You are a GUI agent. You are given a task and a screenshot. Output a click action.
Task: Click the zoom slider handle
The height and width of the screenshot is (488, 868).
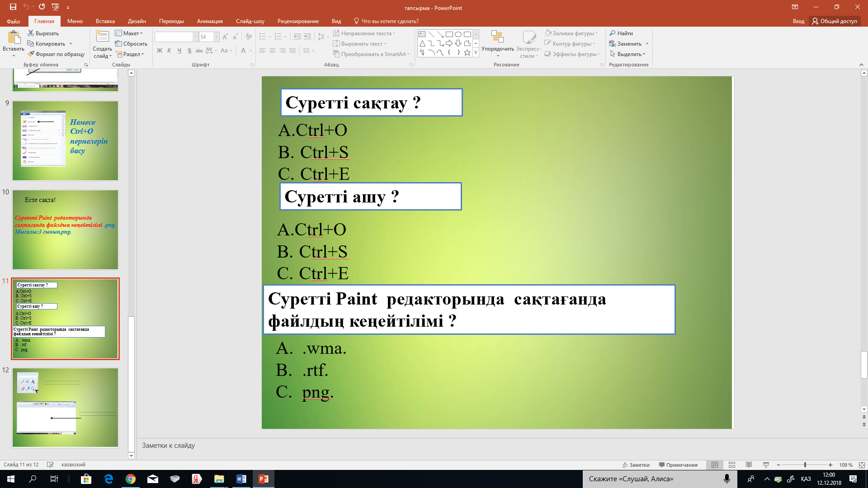(805, 465)
